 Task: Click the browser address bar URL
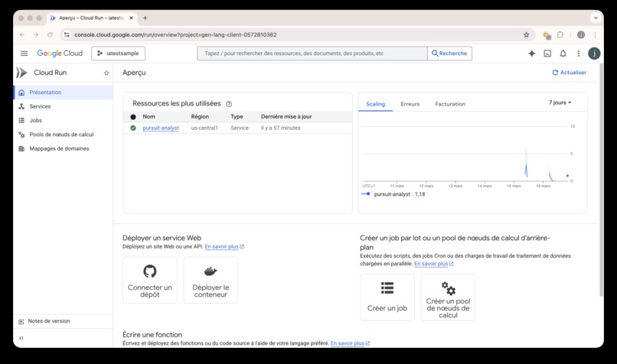point(175,34)
